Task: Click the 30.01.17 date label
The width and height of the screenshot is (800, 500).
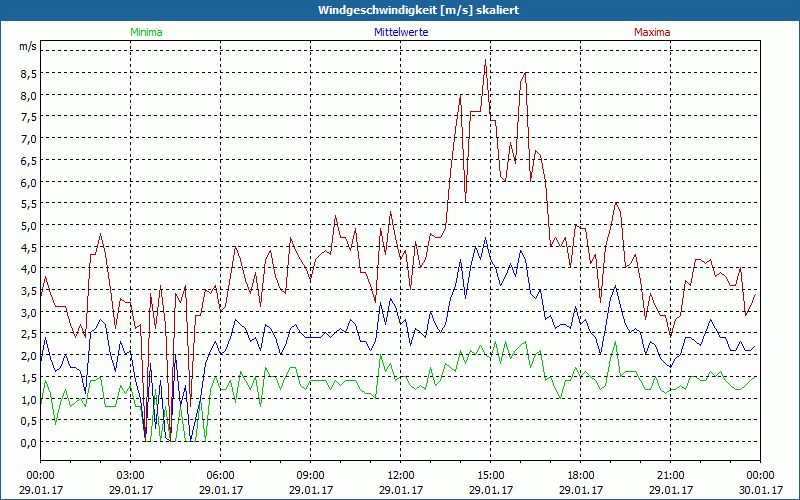Action: click(x=760, y=490)
